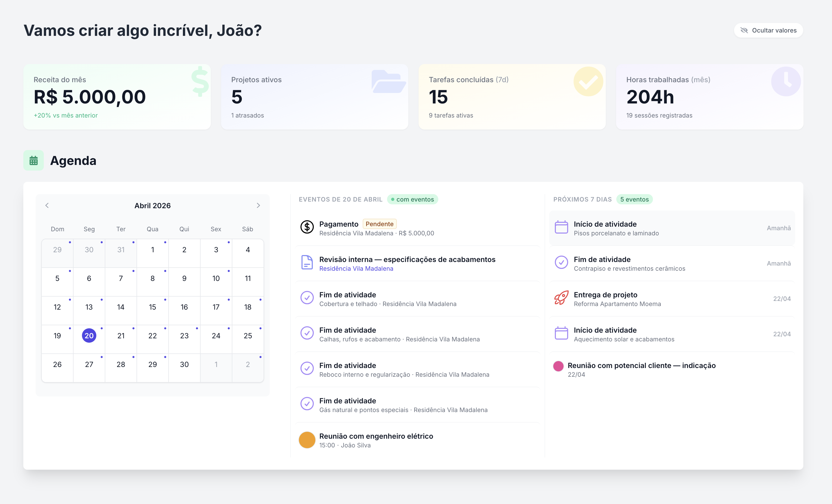832x504 pixels.
Task: Select March 29 in the calendar grid
Action: [x=57, y=253]
